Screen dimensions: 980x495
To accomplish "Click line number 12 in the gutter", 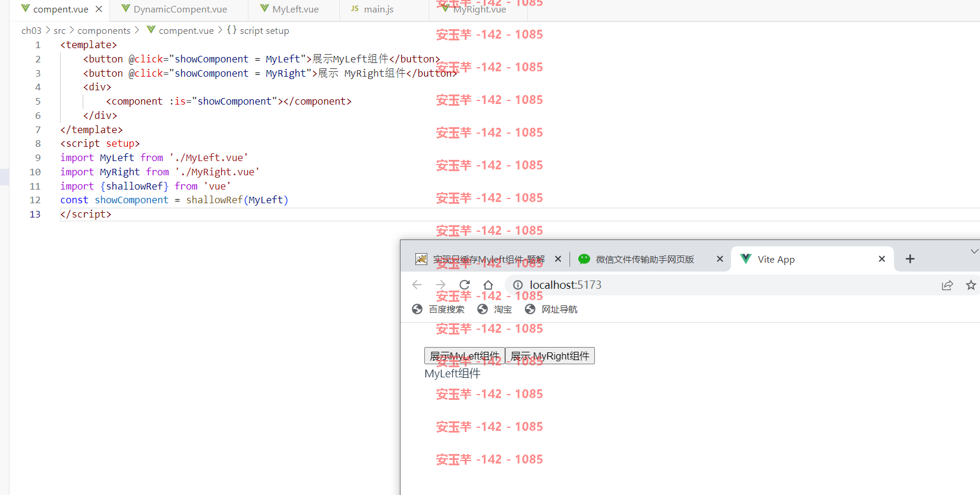I will (x=35, y=200).
